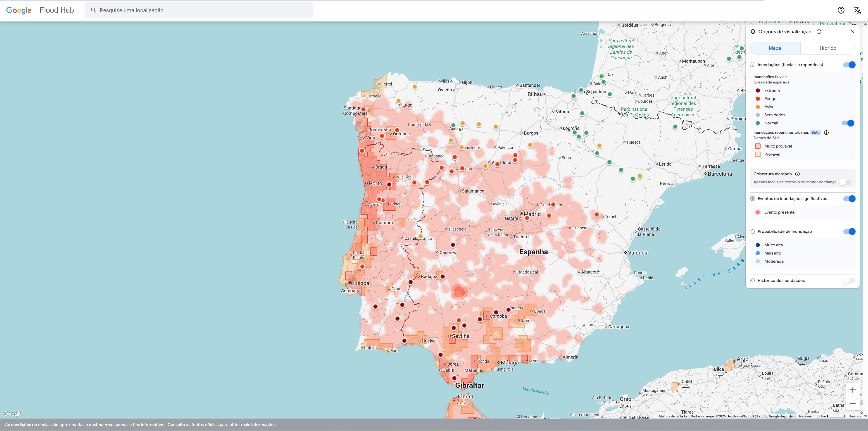Enable the Cobertura alargada switch

point(845,182)
